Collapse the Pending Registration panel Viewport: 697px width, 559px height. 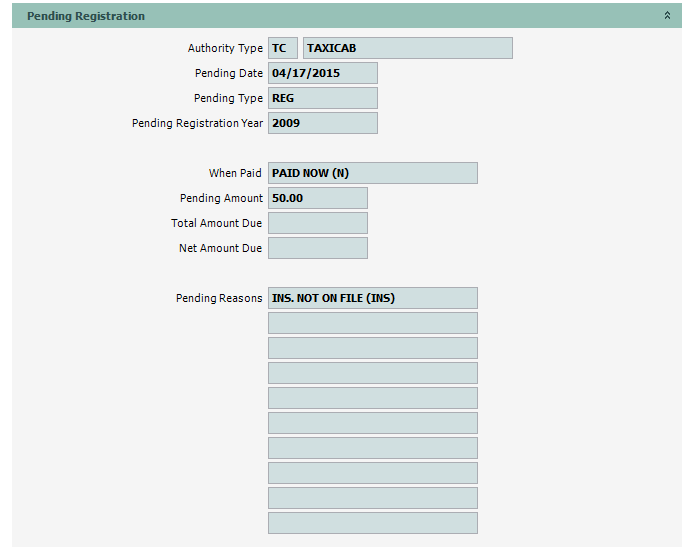point(667,16)
